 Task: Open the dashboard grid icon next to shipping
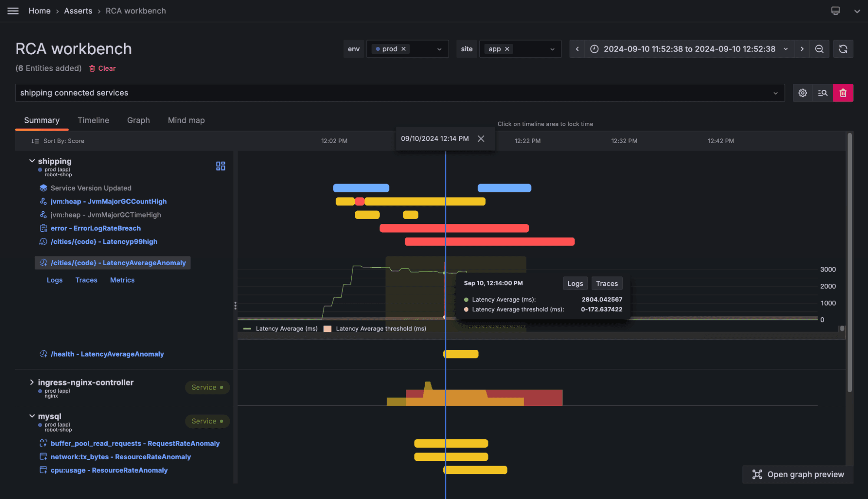[x=220, y=166]
